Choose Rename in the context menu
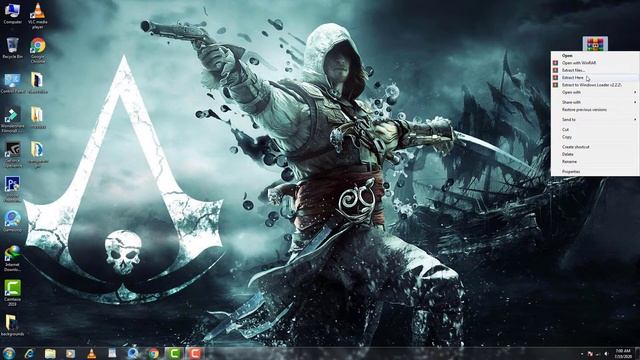 coord(595,162)
